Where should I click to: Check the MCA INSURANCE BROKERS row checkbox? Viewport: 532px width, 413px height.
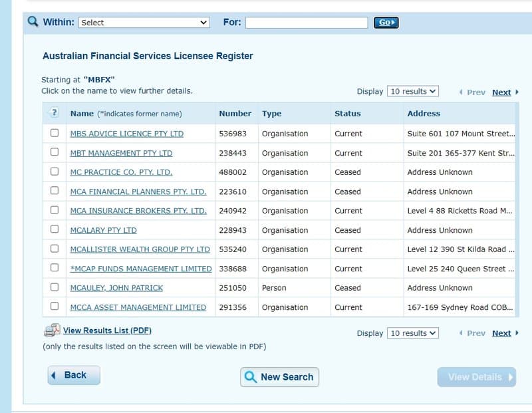(x=55, y=210)
